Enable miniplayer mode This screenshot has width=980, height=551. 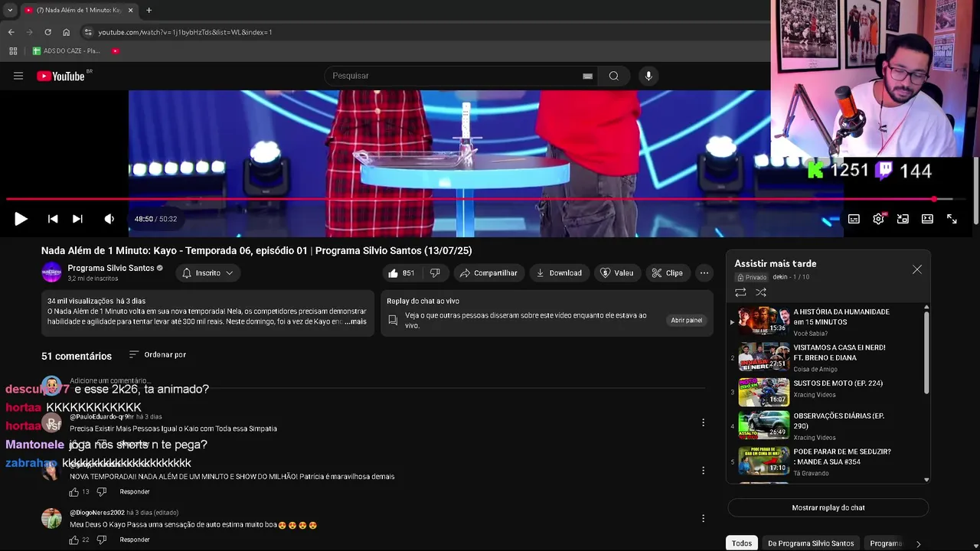tap(903, 219)
